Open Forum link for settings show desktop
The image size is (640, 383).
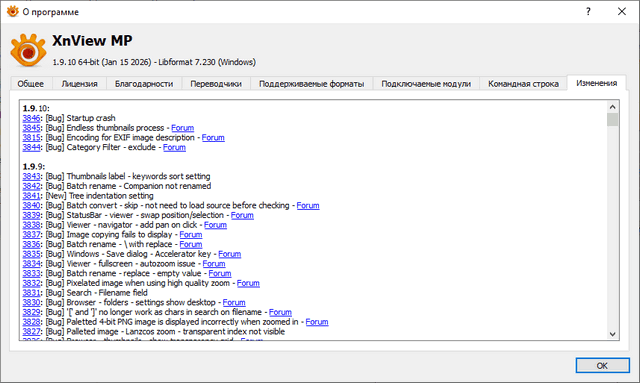234,303
